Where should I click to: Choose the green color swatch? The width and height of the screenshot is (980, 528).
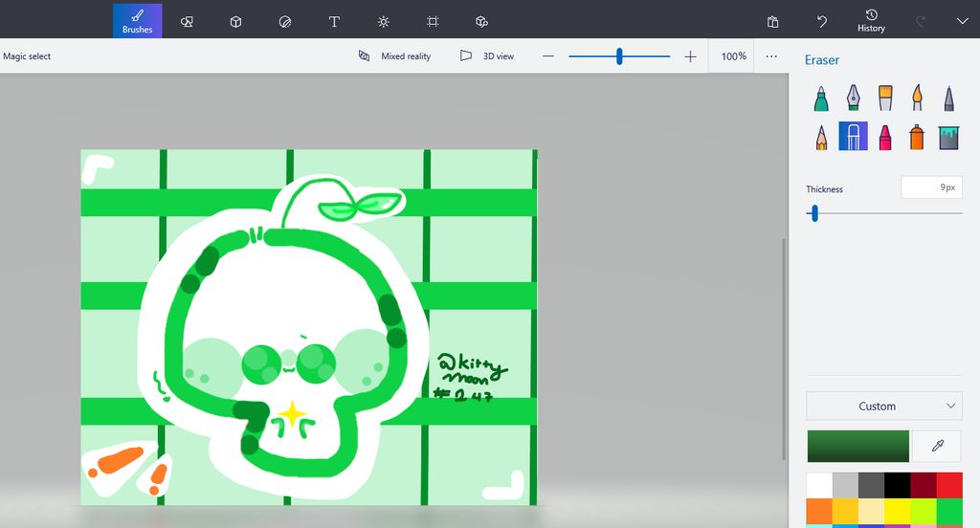click(x=949, y=511)
